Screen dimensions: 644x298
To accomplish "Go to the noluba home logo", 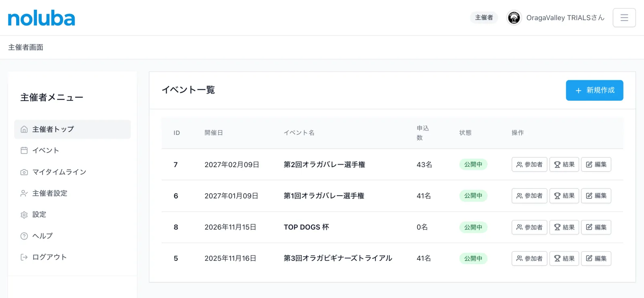I will click(x=41, y=19).
